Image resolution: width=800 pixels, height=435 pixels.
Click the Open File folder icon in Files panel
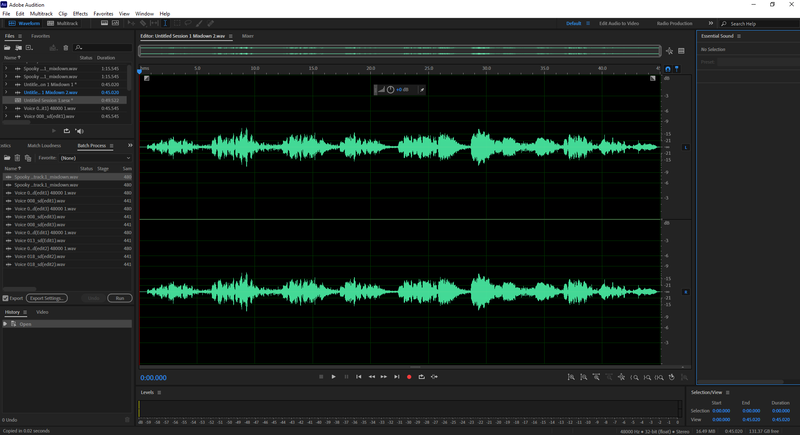(7, 47)
